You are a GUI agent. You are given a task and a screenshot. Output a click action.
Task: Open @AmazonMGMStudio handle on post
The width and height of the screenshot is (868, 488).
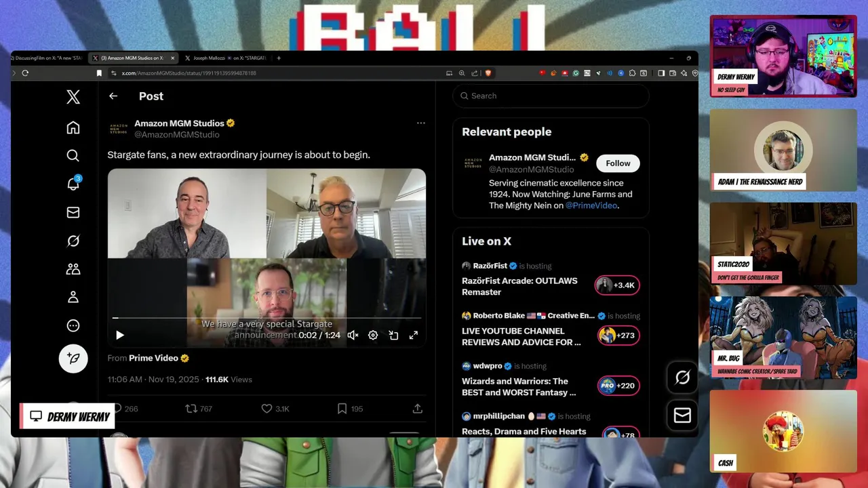[176, 135]
